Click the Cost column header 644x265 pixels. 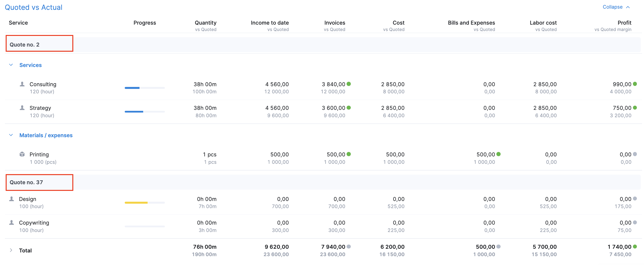point(398,22)
